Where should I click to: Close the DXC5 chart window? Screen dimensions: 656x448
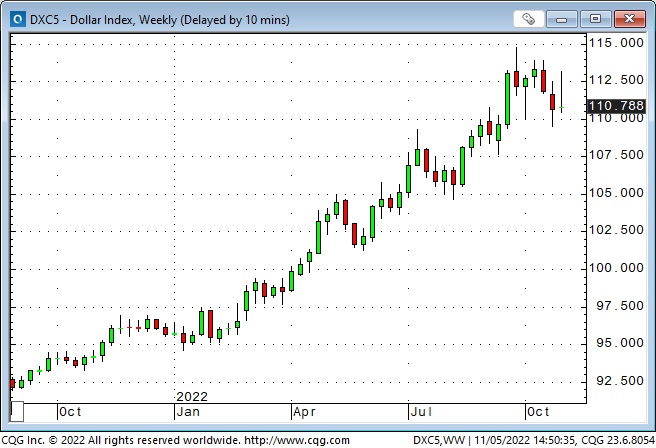coord(629,19)
